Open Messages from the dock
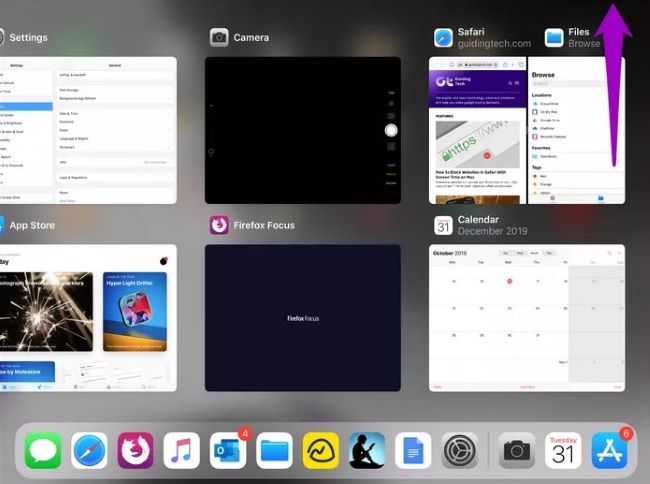Viewport: 650px width, 484px height. pyautogui.click(x=43, y=450)
